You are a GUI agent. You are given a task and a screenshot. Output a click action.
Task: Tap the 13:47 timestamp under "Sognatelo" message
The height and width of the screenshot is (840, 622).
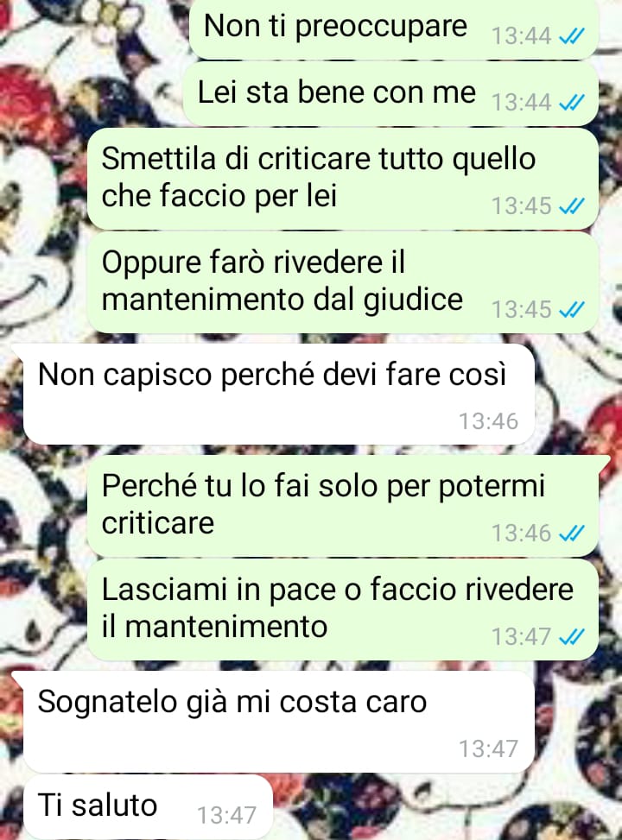pos(488,749)
